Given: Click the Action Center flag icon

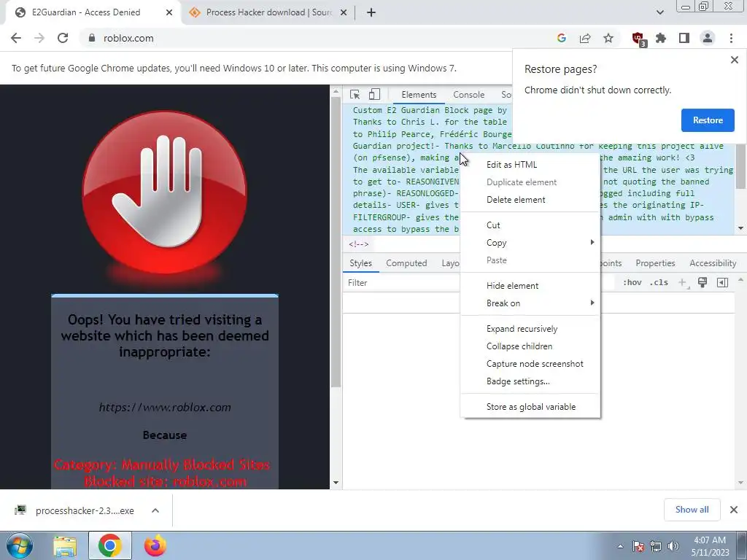Looking at the screenshot, I should [638, 546].
